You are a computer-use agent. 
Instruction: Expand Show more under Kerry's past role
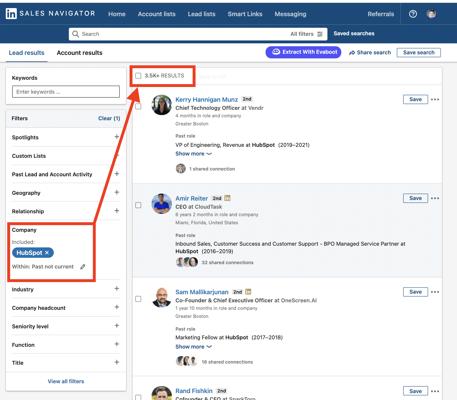pos(193,154)
